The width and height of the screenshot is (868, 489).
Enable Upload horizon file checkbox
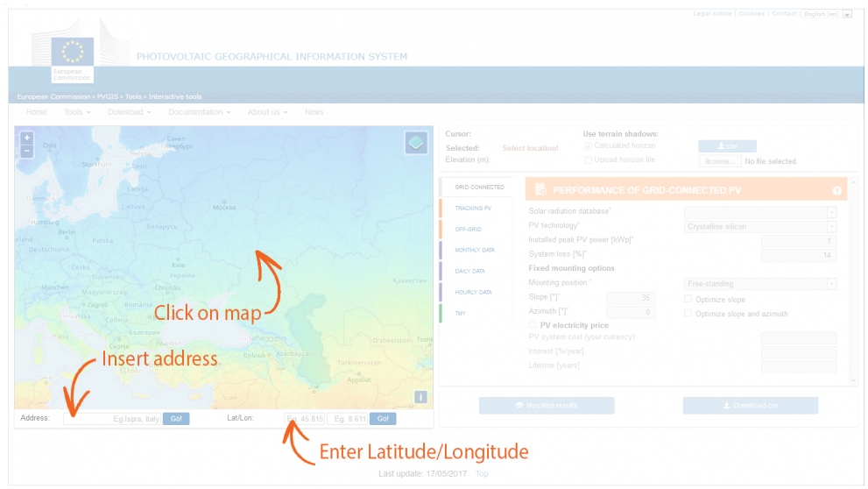tap(588, 160)
